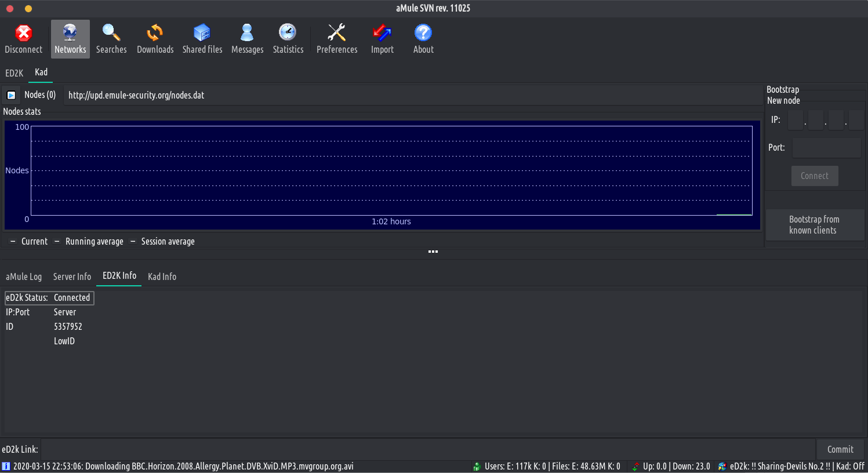Image resolution: width=868 pixels, height=473 pixels.
Task: Select the Kad network tab
Action: pyautogui.click(x=41, y=72)
